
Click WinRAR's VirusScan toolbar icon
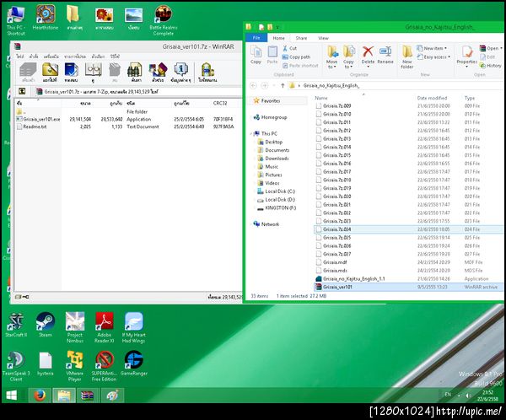pyautogui.click(x=207, y=70)
